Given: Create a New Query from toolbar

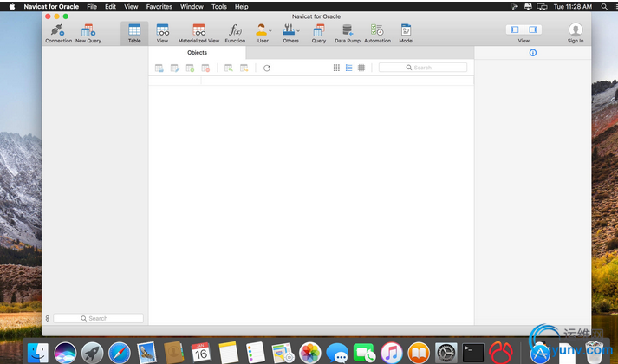Looking at the screenshot, I should (x=88, y=33).
